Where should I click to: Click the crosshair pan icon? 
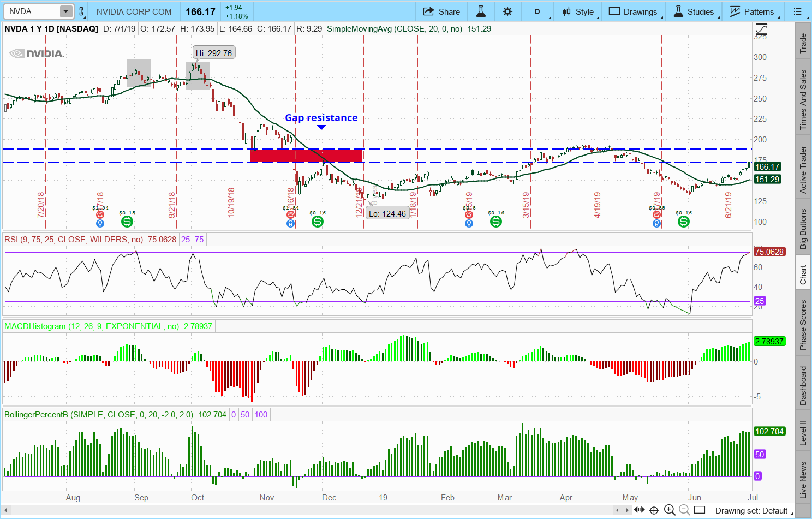[654, 510]
